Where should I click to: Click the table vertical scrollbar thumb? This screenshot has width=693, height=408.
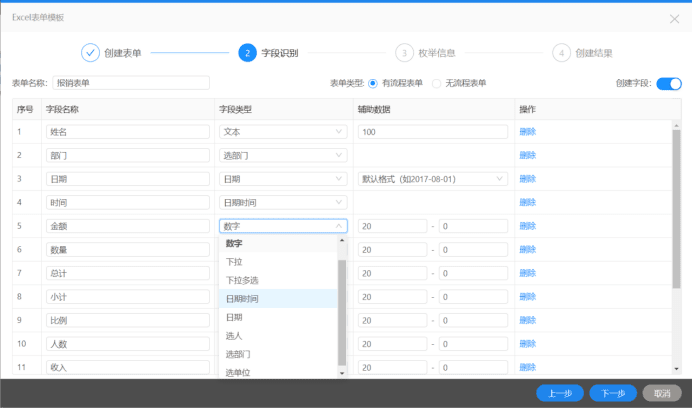pos(676,209)
